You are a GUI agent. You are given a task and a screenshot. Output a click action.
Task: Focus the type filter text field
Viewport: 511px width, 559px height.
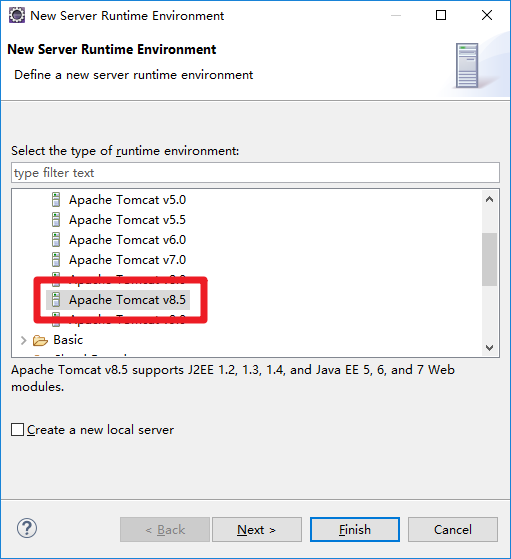(255, 173)
